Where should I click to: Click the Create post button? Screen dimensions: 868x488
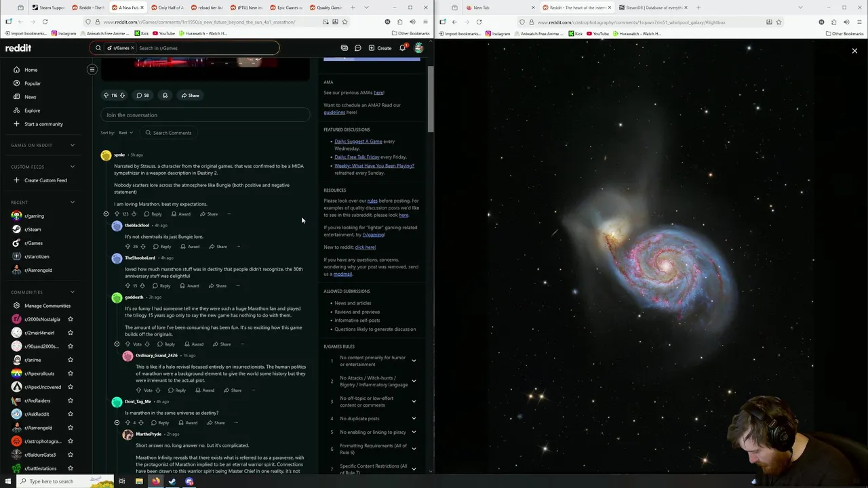point(380,48)
